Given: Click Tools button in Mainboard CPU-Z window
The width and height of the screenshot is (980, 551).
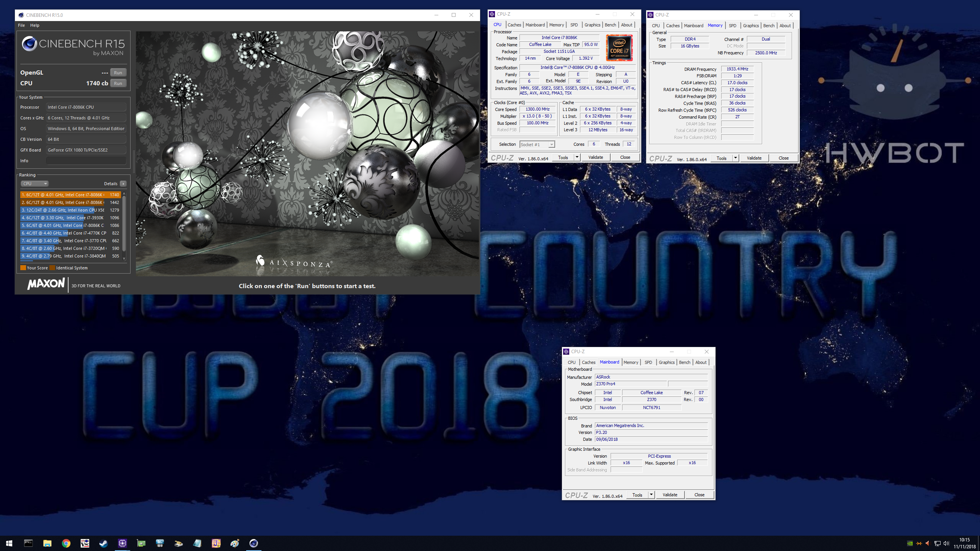Looking at the screenshot, I should click(637, 495).
